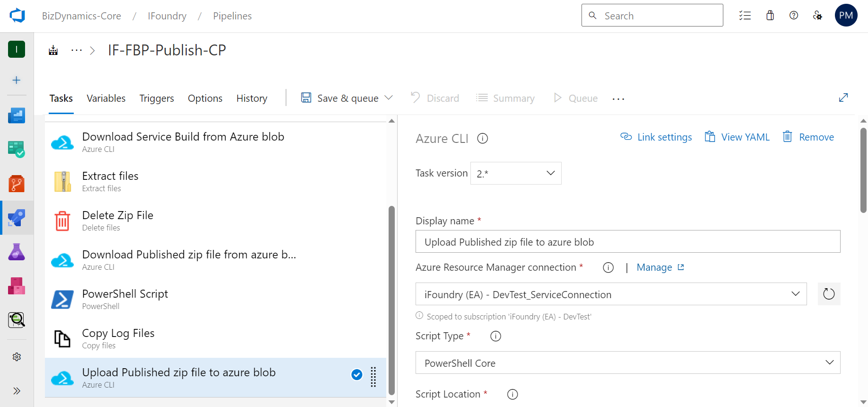Image resolution: width=868 pixels, height=407 pixels.
Task: Click the plus icon in the sidebar
Action: (17, 80)
